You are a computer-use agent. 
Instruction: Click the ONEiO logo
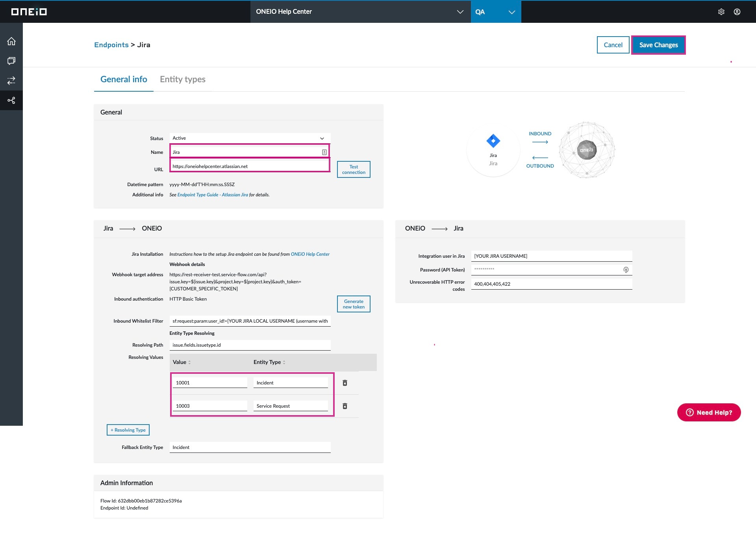(29, 12)
